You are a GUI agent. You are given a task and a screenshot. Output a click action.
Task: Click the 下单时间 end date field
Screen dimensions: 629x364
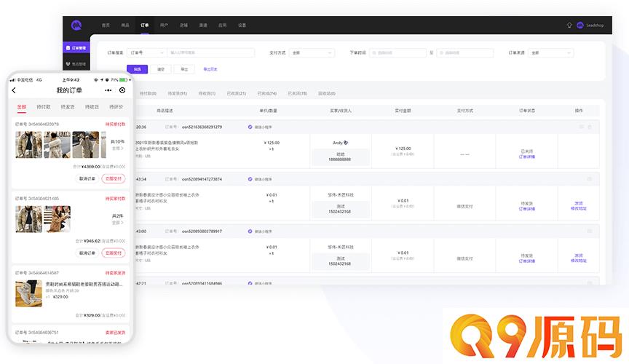pyautogui.click(x=465, y=52)
